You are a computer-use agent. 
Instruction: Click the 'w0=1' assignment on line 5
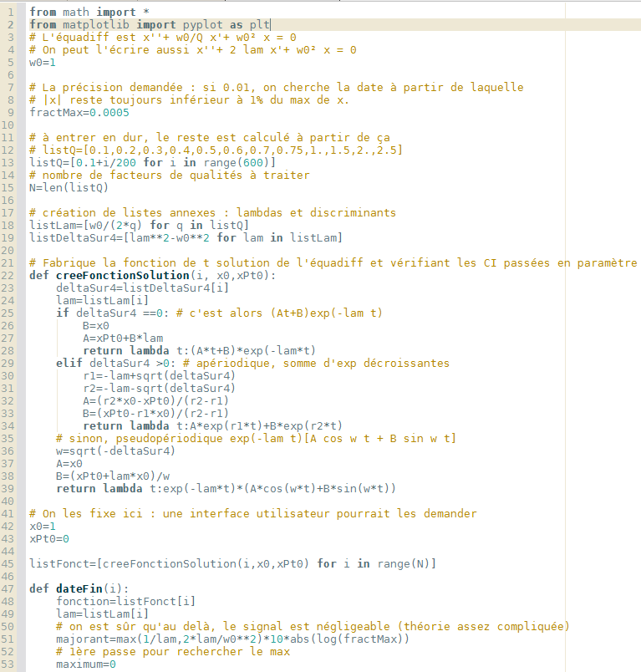pyautogui.click(x=43, y=63)
